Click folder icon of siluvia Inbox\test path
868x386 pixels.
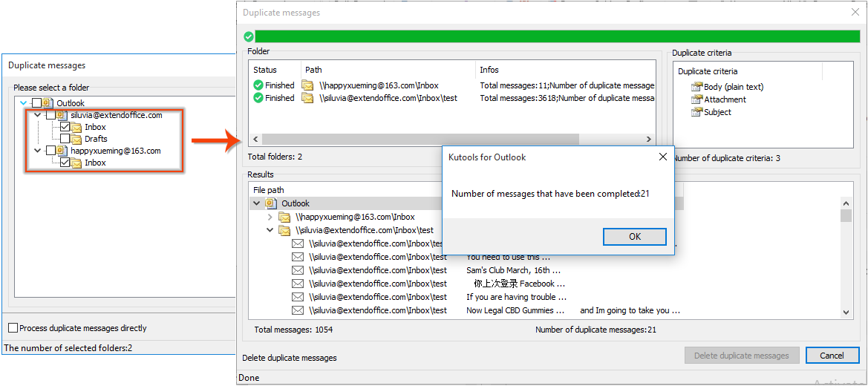coord(308,98)
